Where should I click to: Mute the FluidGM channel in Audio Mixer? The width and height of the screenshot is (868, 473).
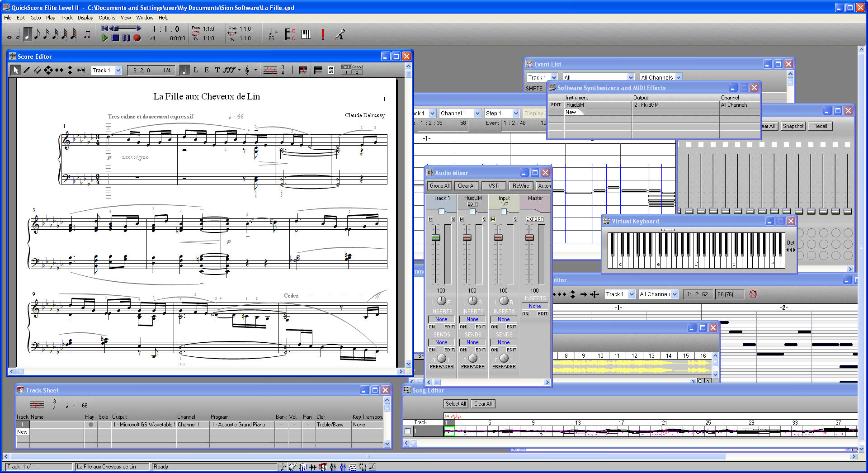click(x=462, y=219)
